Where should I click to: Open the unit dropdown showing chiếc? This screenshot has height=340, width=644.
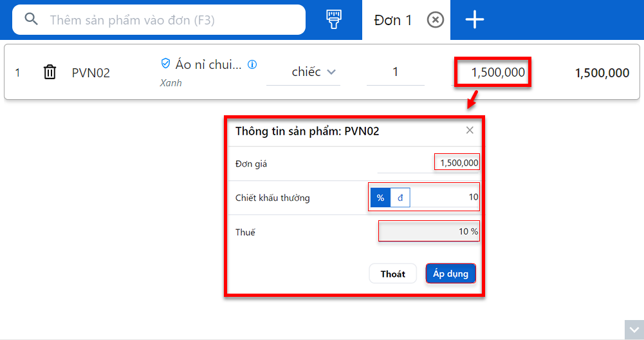tap(313, 72)
